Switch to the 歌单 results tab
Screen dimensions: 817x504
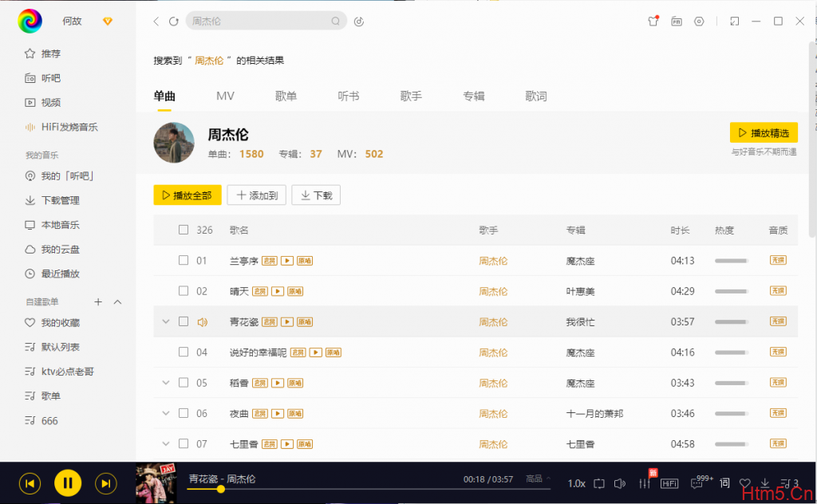tap(286, 96)
